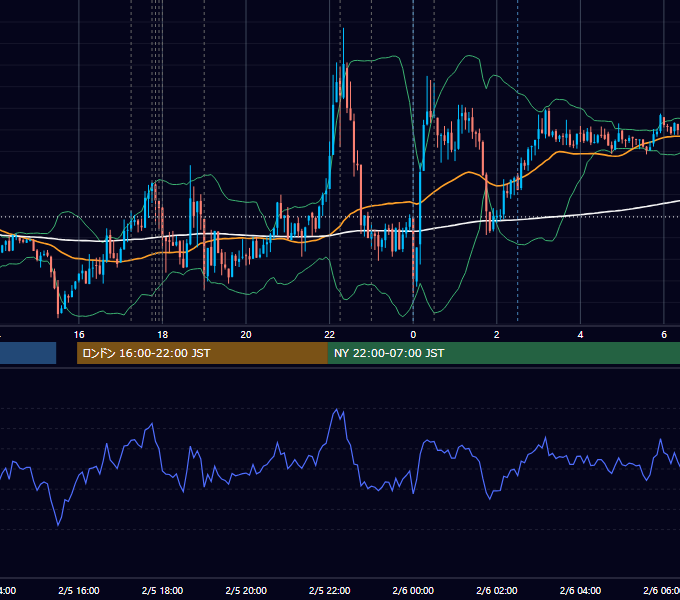Click the hour label 0 on price chart axis
Image resolution: width=680 pixels, height=600 pixels.
(x=413, y=335)
